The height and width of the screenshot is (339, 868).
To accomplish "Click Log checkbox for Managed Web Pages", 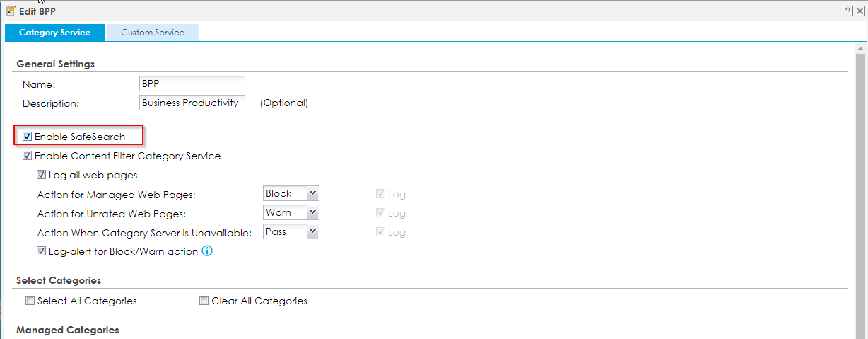I will [382, 194].
